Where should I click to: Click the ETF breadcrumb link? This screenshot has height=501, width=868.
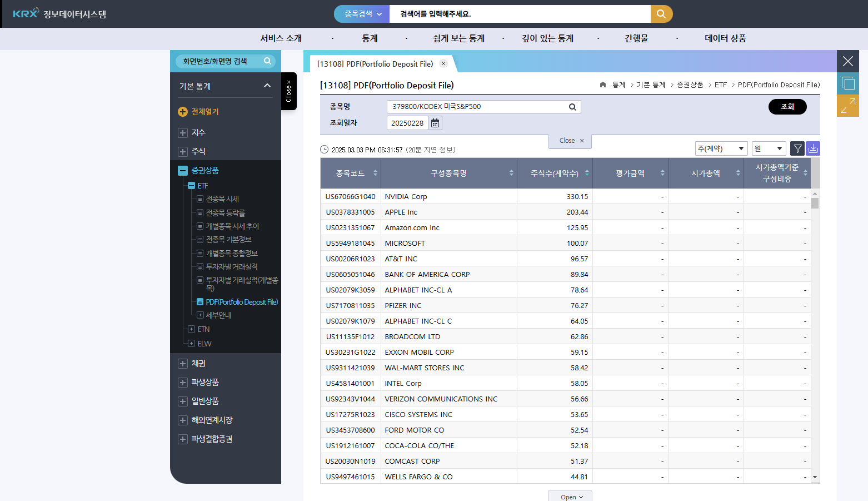click(x=721, y=85)
